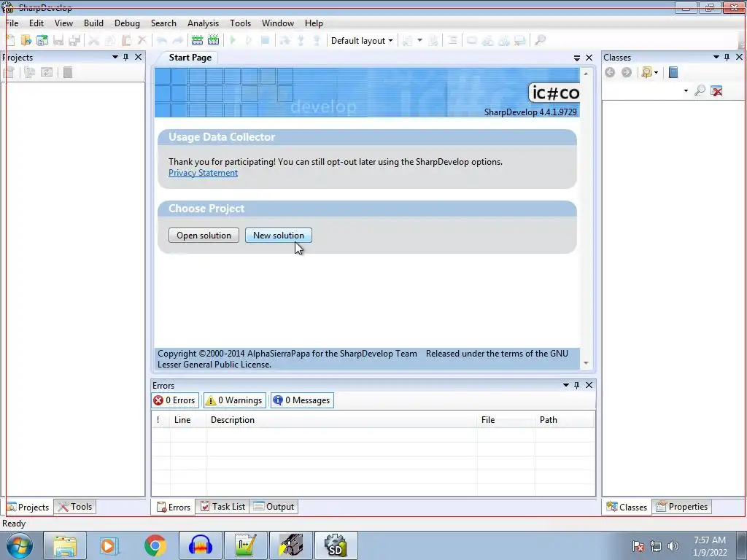
Task: Open the Default layout dropdown
Action: [362, 41]
